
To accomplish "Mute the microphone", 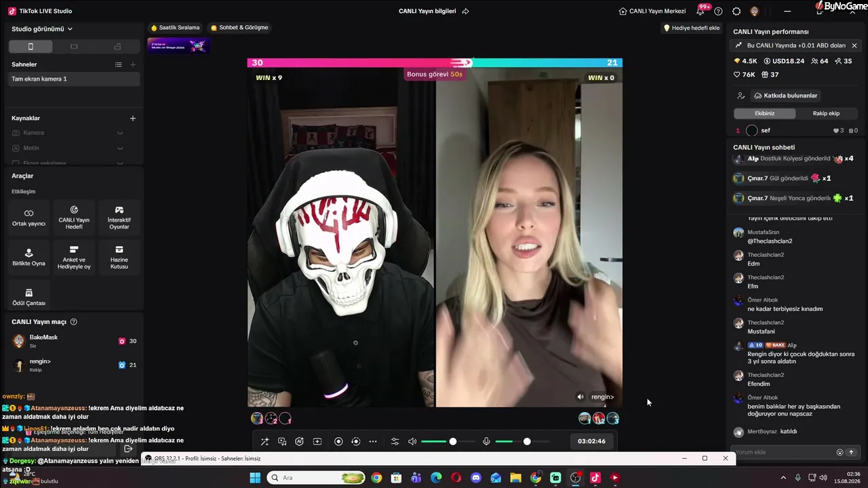I will [486, 442].
